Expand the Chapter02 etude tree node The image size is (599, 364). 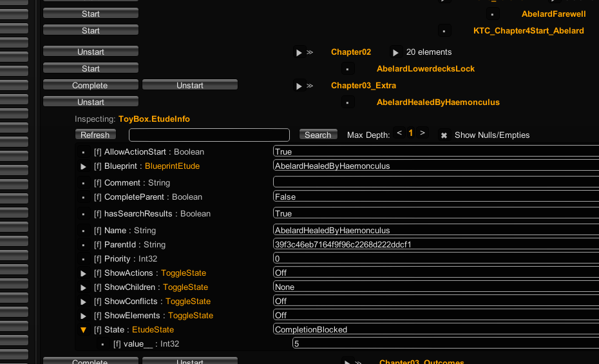[299, 52]
